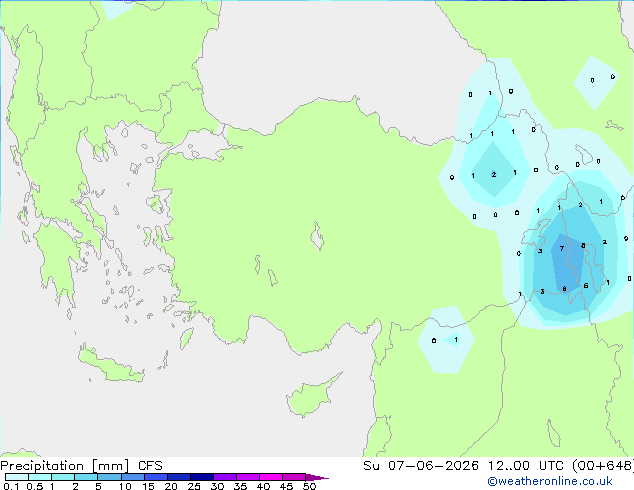This screenshot has width=634, height=490.
Task: Pick the 45–50 mm legend color swatch
Action: click(x=294, y=477)
